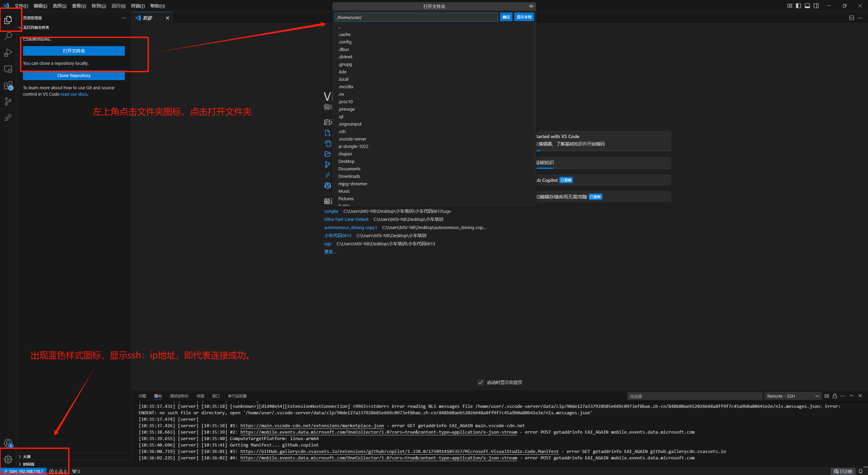The image size is (868, 475).
Task: Open the Remote - SSH output channel dropdown
Action: [x=793, y=396]
